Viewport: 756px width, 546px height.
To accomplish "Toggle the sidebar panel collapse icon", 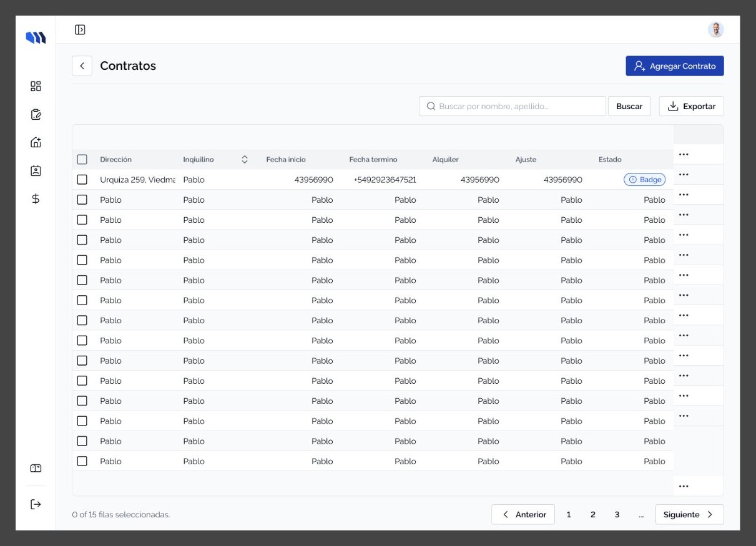I will pos(80,29).
